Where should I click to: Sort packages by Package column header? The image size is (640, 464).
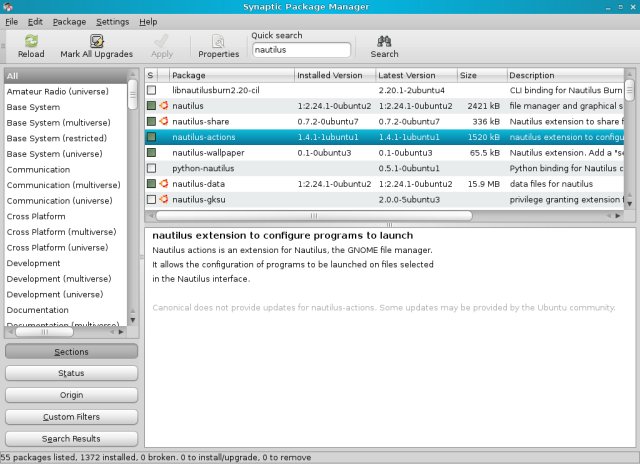pyautogui.click(x=232, y=75)
